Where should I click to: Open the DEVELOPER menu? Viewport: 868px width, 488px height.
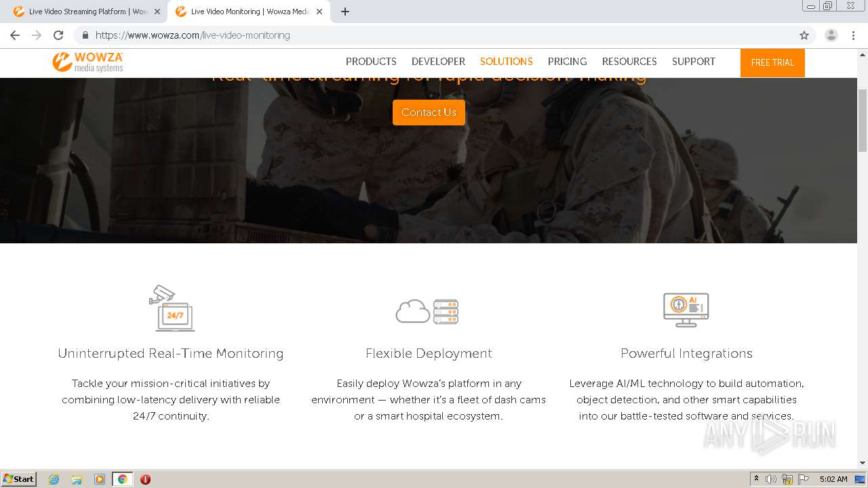(x=438, y=62)
